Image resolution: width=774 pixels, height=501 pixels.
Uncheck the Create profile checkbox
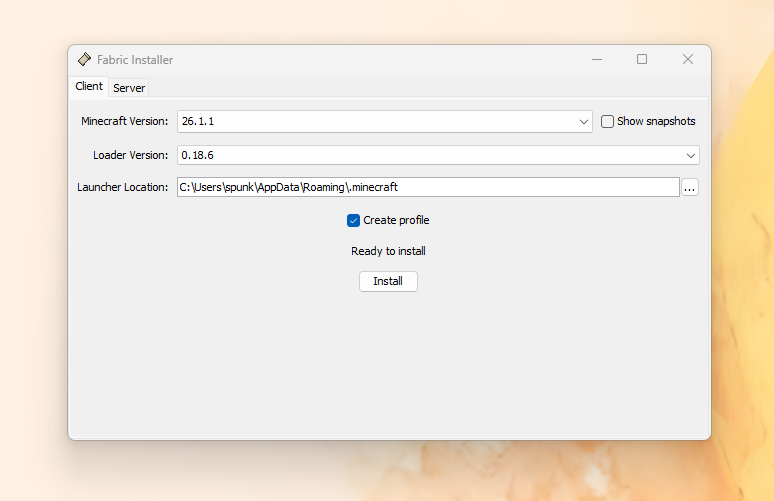353,220
